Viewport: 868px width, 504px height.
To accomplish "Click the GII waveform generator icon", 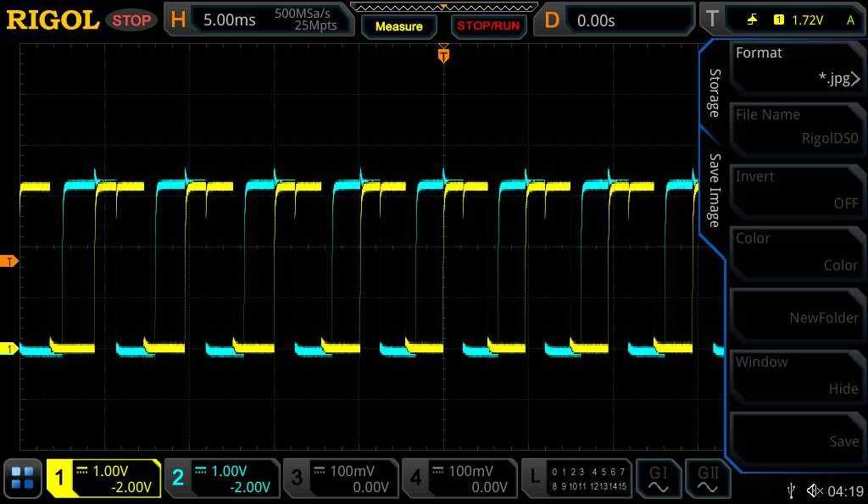I will 708,479.
